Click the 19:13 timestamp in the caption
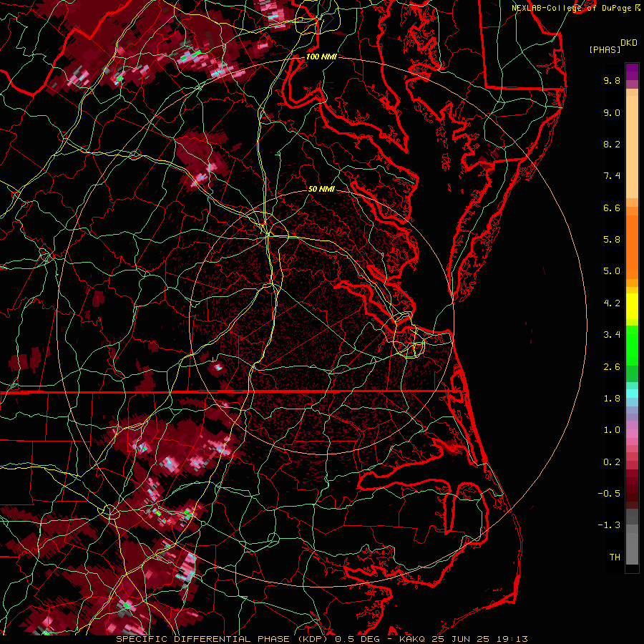Screen dimensions: 644x644 [514, 639]
